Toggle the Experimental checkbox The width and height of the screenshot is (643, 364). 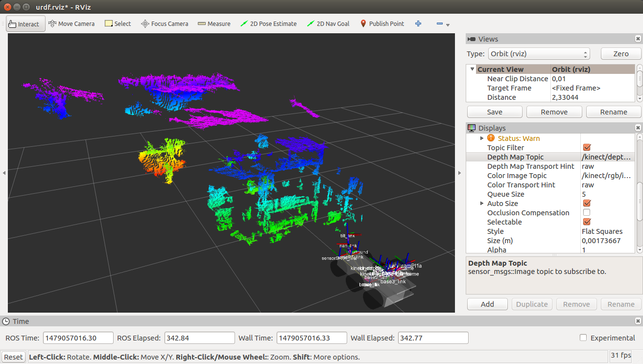click(583, 338)
